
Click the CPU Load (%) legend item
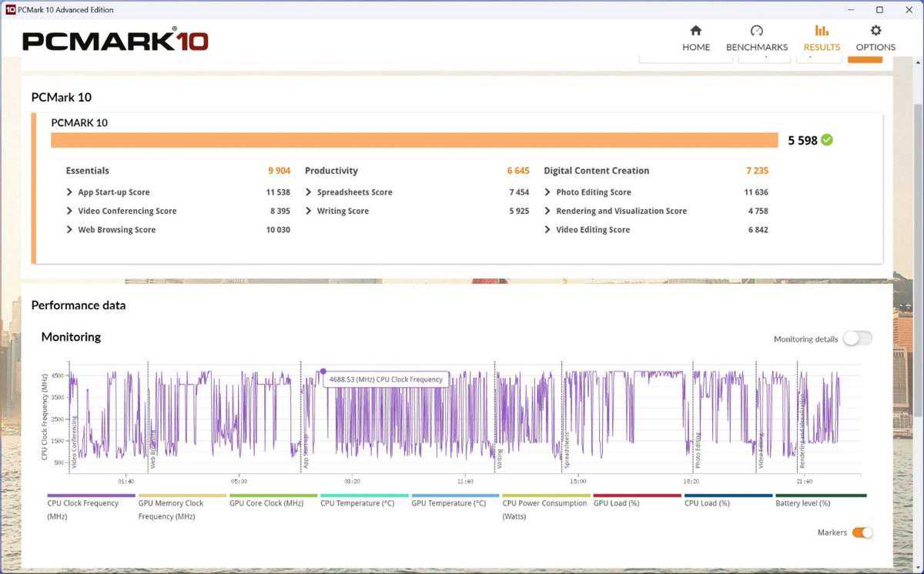pyautogui.click(x=707, y=503)
